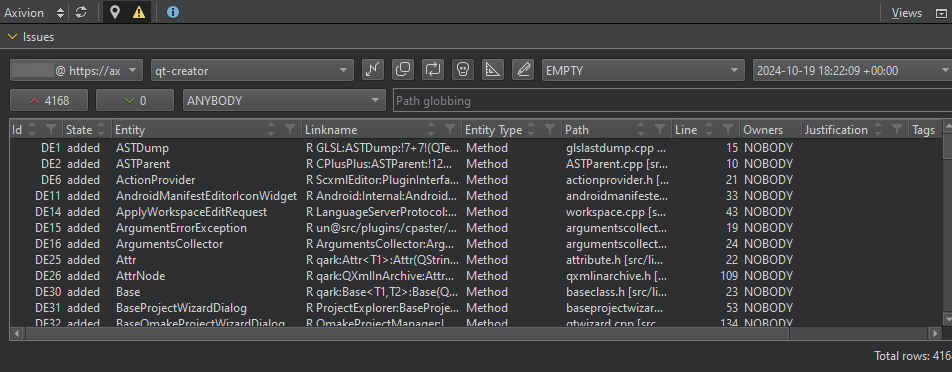The width and height of the screenshot is (952, 372).
Task: Click sort arrows in Justification column
Action: point(877,129)
